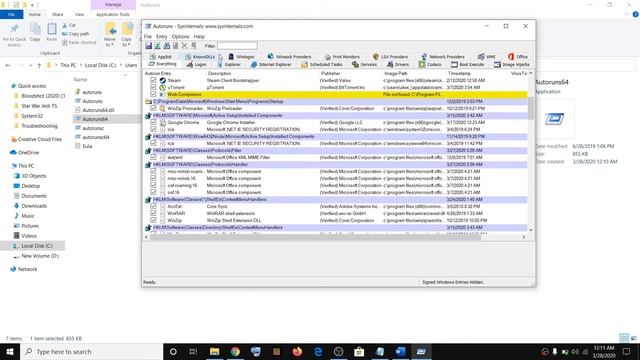Open the Winlogon tab in Autoruns
Image resolution: width=640 pixels, height=360 pixels.
coord(241,57)
